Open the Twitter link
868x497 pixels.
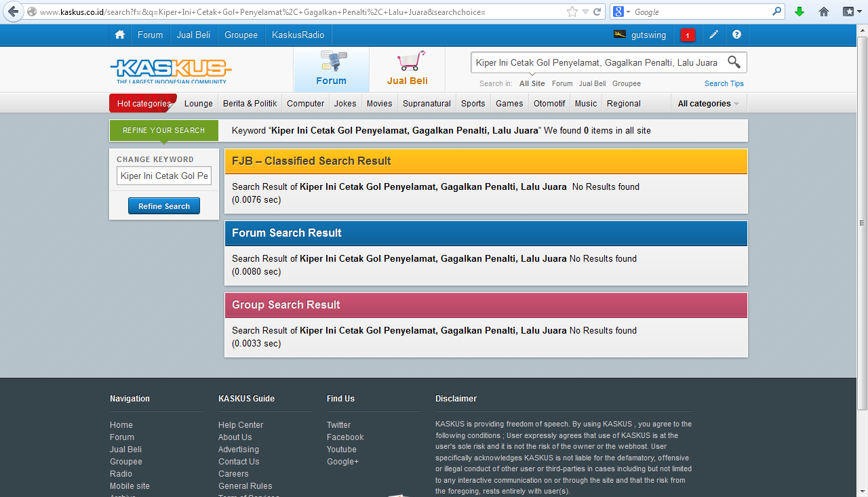click(339, 425)
